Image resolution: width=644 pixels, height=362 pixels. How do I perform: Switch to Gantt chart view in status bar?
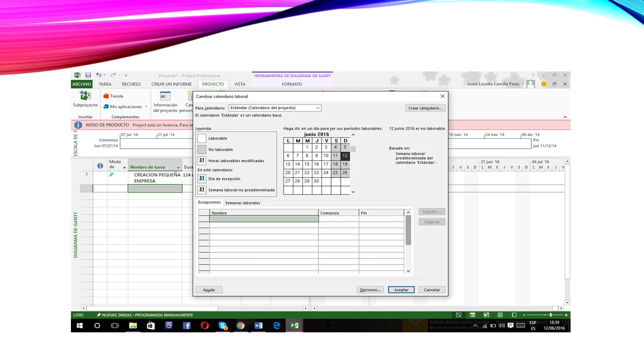459,315
